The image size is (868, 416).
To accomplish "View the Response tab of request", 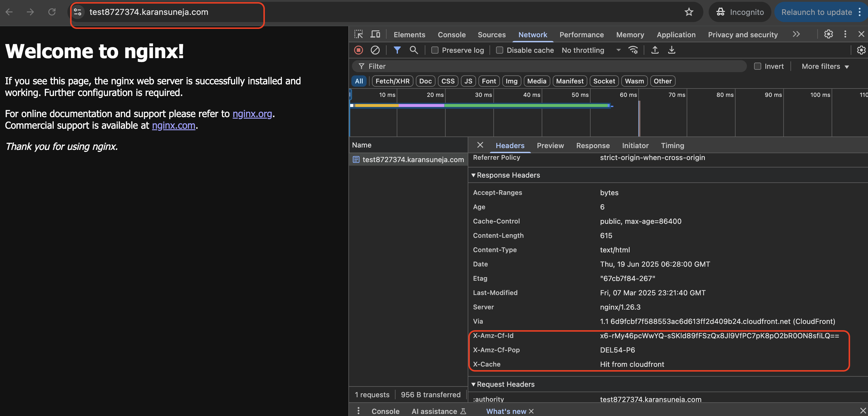I will coord(593,145).
